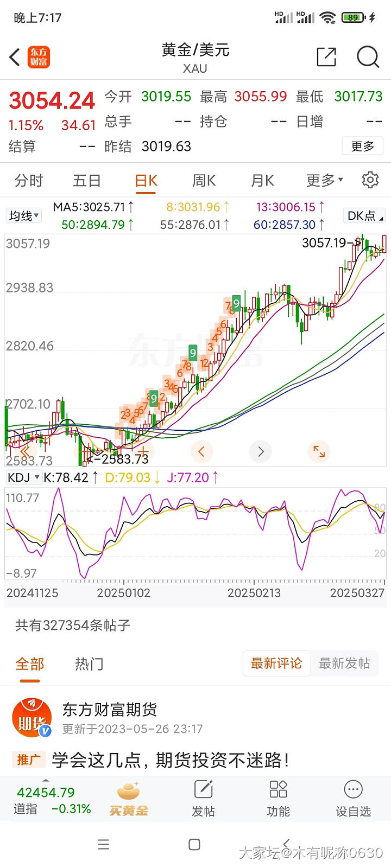Viewport: 391px width, 868px height.
Task: Switch to the 周K tab
Action: tap(204, 180)
